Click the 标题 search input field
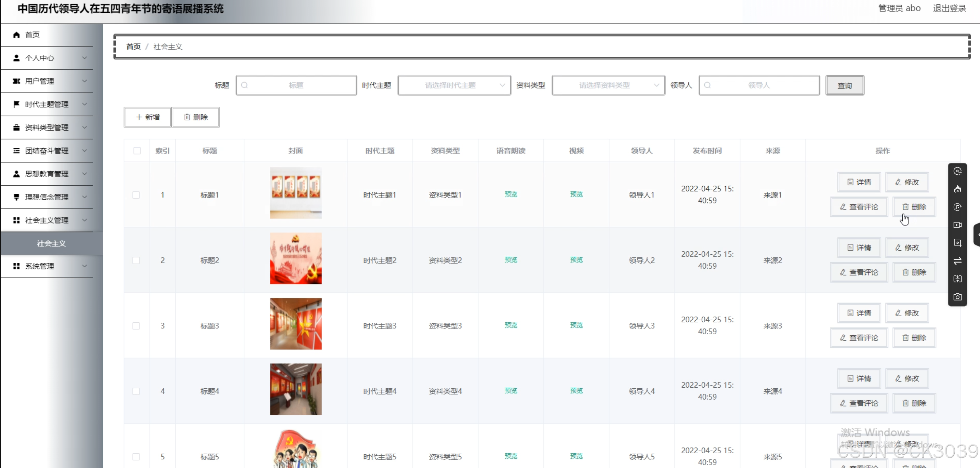980x468 pixels. pos(296,85)
